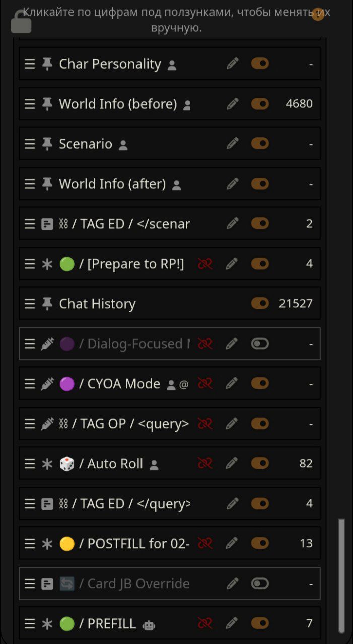Toggle off the Scenario prompt switch

(x=260, y=144)
